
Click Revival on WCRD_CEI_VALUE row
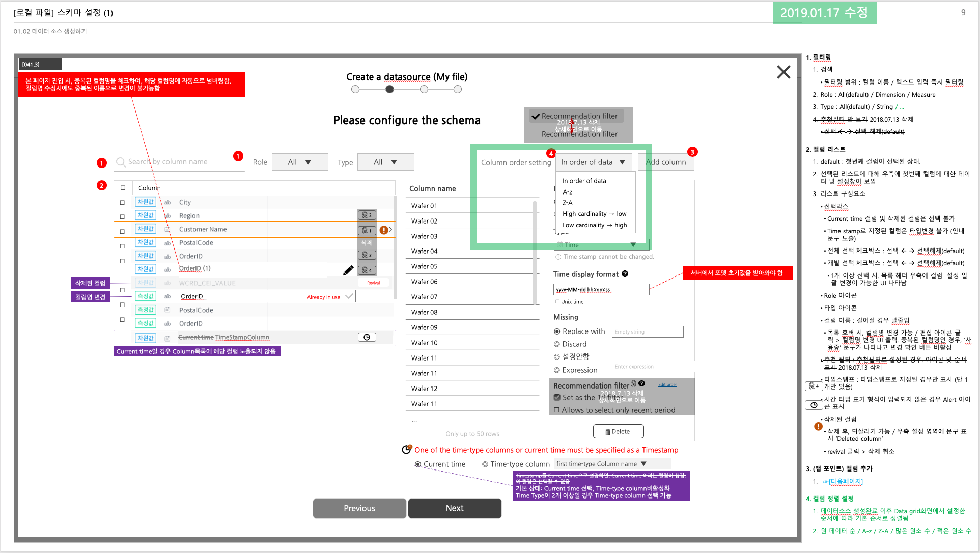click(373, 283)
